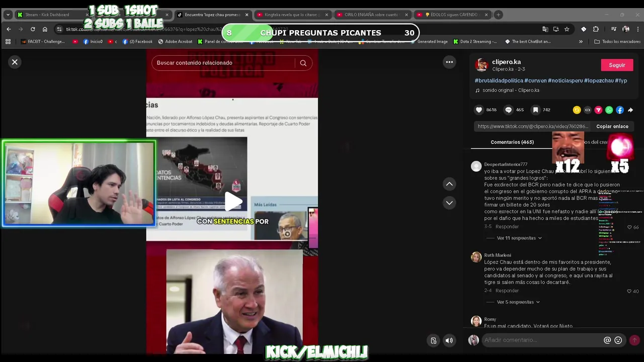Switch to CIRILO ENGAÑA YouTube tab
Image resolution: width=644 pixels, height=362 pixels.
click(371, 15)
